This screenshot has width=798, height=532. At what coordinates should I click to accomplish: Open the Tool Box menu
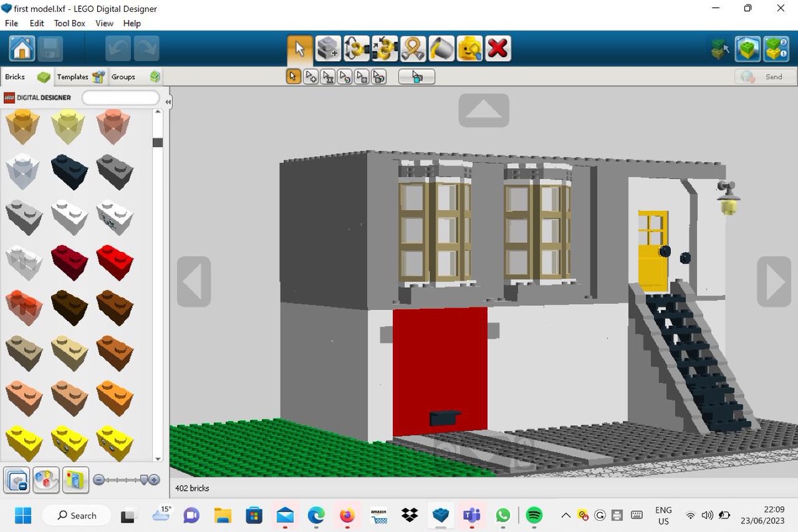click(x=70, y=23)
